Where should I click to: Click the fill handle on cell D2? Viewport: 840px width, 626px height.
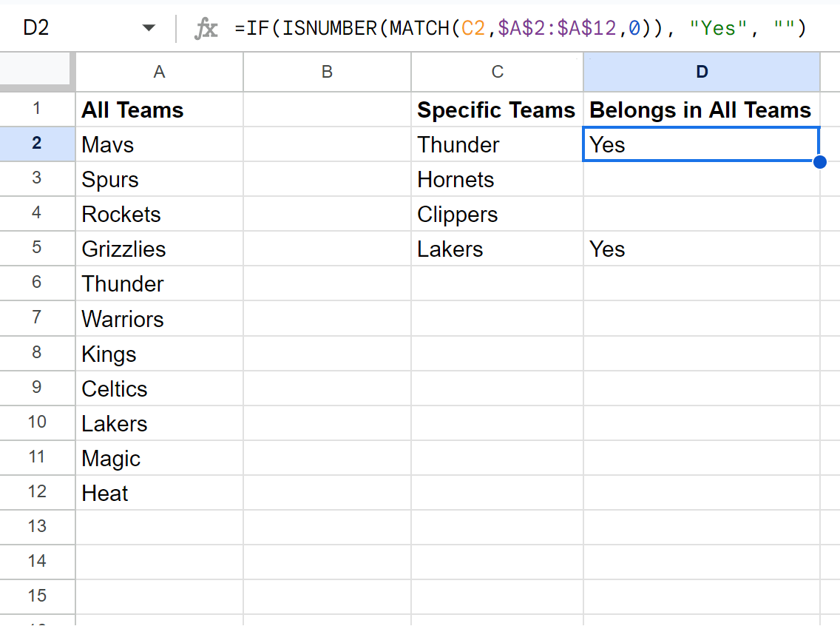point(819,162)
